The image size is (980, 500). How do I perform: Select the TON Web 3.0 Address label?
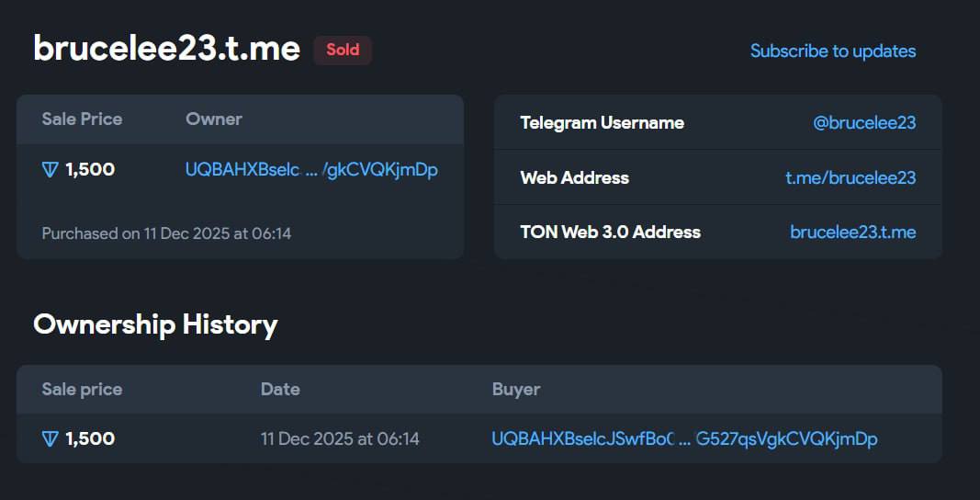click(x=610, y=232)
